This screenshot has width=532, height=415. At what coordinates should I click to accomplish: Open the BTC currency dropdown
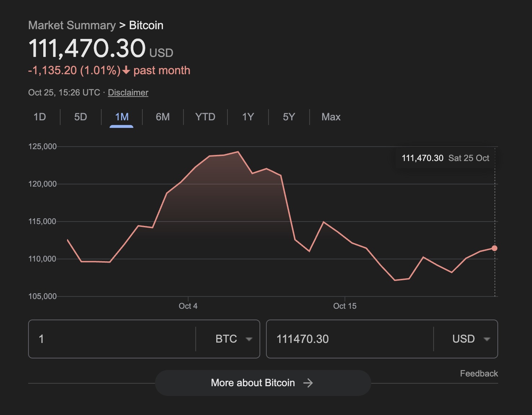[x=233, y=339]
